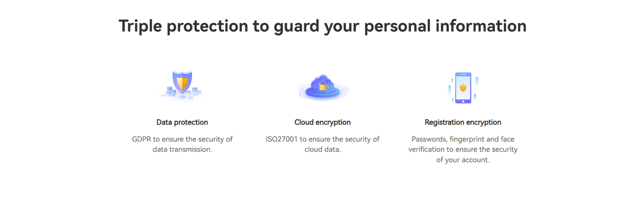Click the orange shield on the phone screen
Viewport: 644px width, 208px height.
pos(463,87)
